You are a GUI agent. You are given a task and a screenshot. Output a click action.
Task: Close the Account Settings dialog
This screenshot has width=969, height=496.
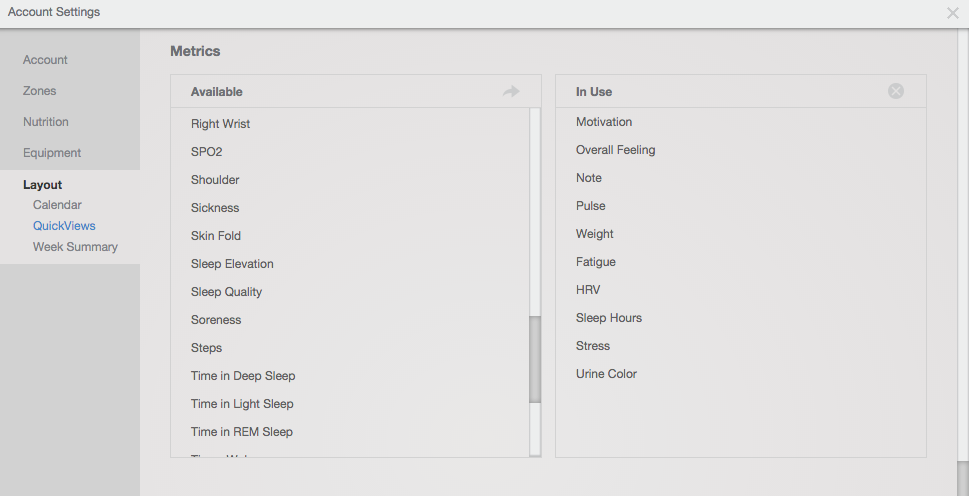tap(952, 13)
